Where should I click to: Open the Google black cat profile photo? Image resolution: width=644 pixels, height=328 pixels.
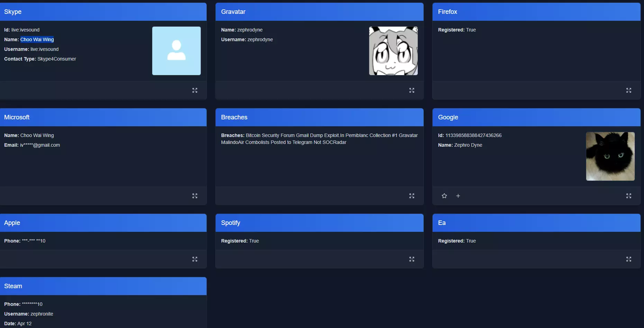point(610,156)
